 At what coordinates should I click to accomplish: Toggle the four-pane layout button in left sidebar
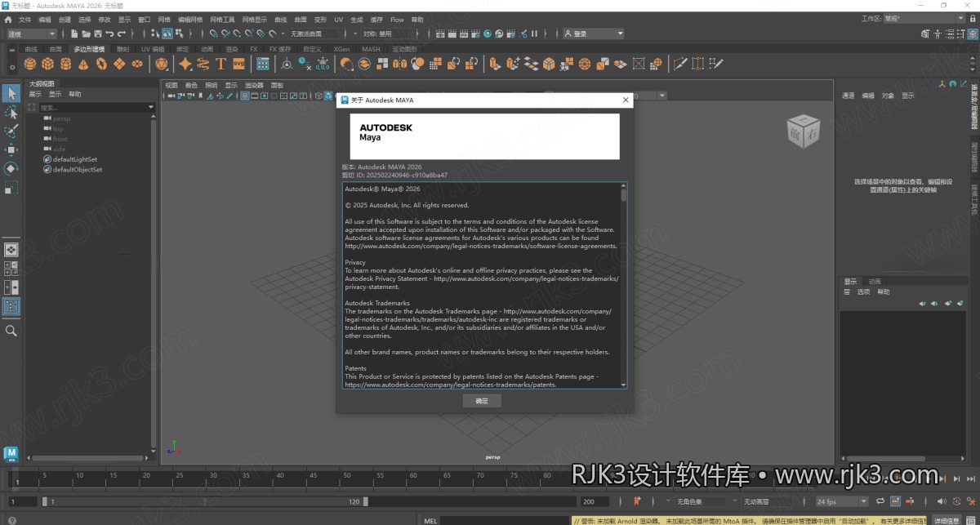tap(11, 268)
